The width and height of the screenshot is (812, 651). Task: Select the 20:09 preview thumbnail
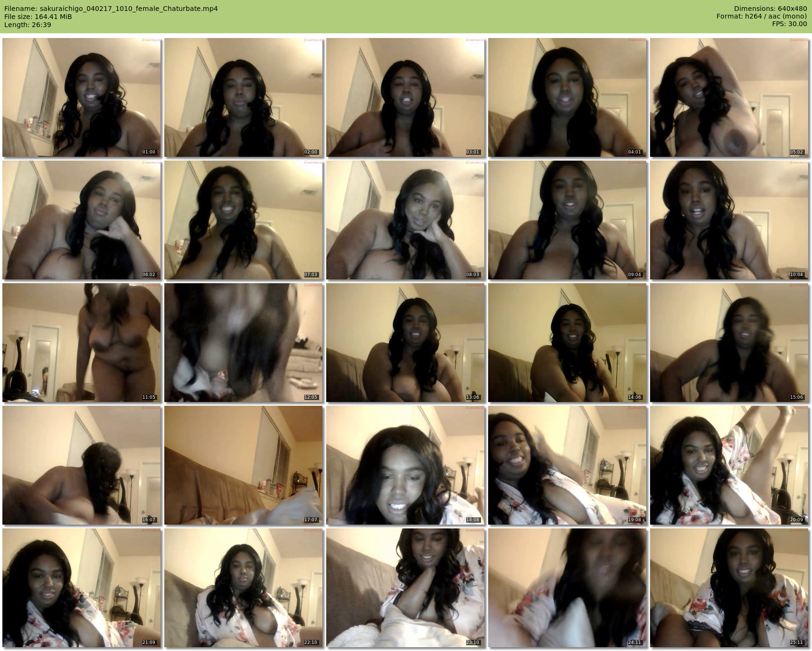pos(729,465)
